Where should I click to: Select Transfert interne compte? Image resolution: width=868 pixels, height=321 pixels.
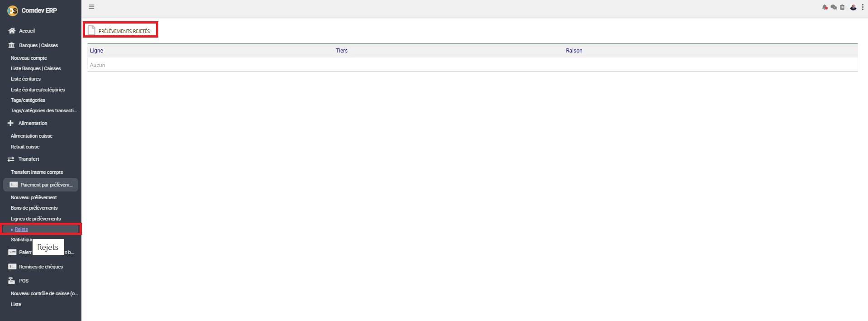pos(37,172)
